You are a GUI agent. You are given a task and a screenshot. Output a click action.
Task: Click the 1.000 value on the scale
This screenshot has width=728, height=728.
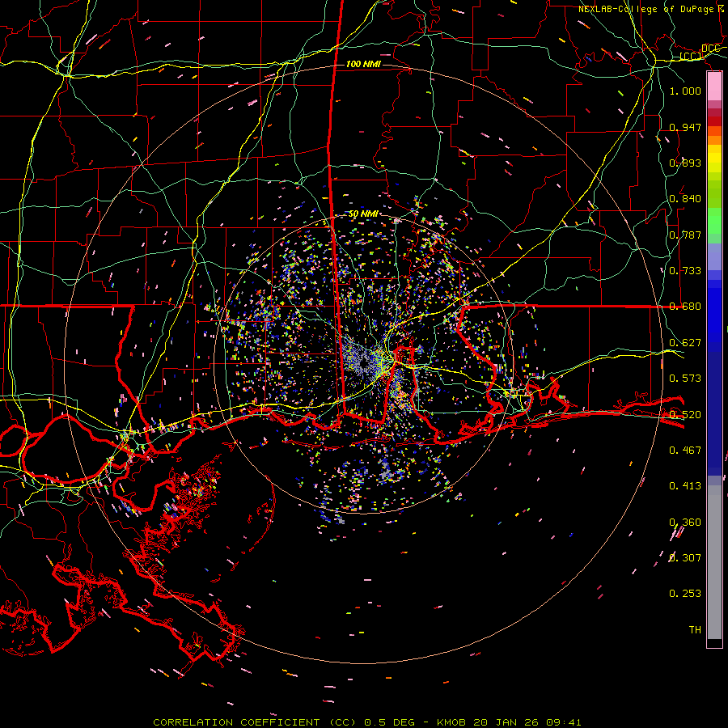[x=685, y=91]
